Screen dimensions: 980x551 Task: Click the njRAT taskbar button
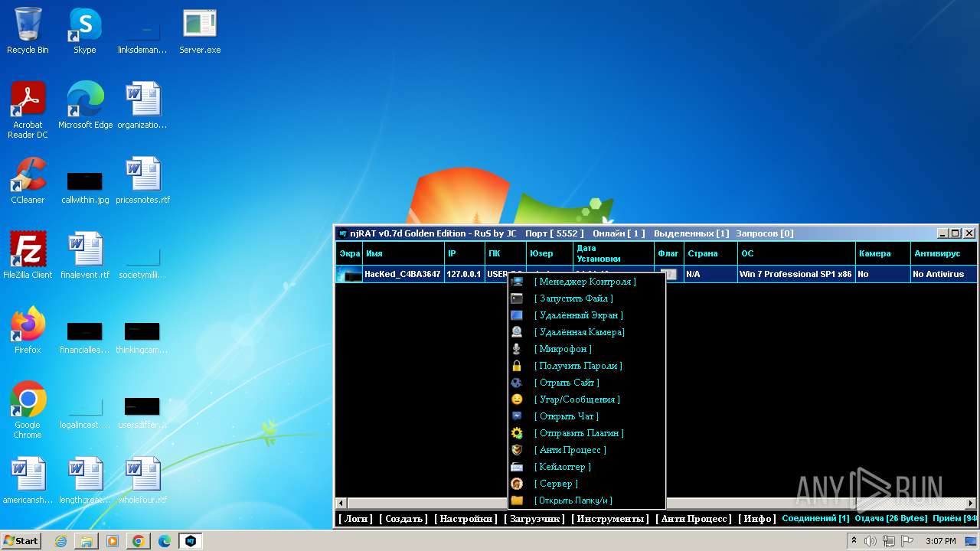click(x=190, y=541)
